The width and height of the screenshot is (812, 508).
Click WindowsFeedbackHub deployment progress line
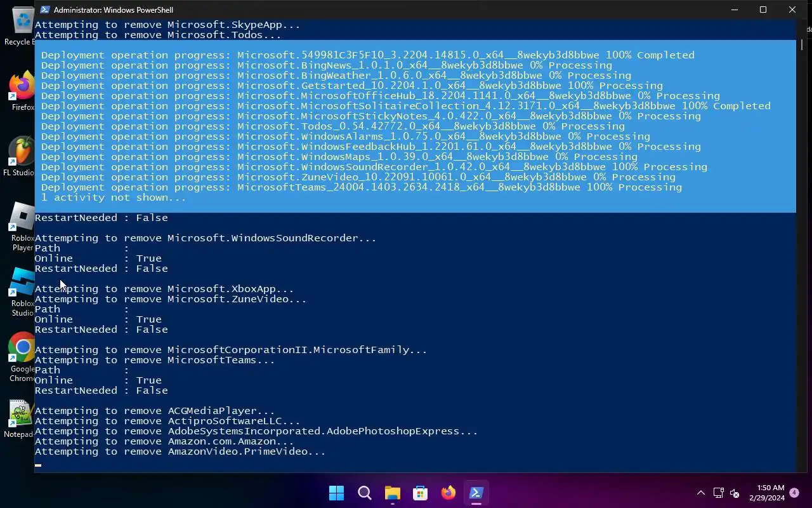point(371,147)
